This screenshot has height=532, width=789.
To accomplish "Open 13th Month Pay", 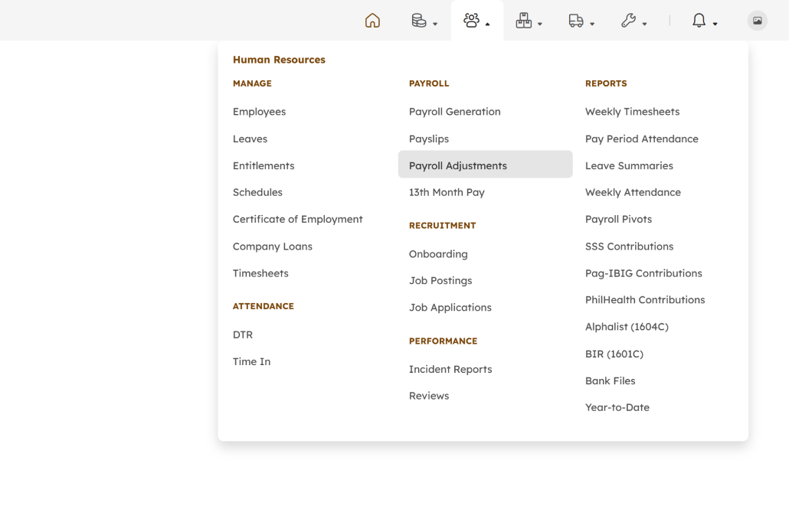I will tap(447, 192).
